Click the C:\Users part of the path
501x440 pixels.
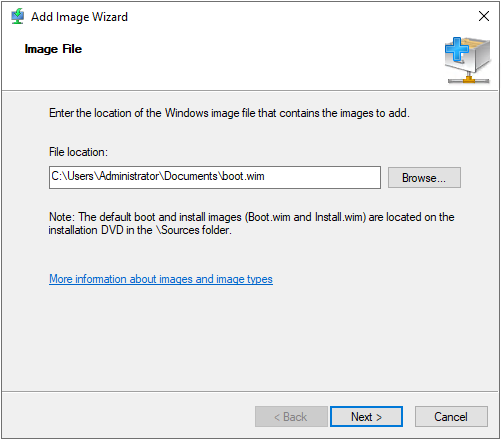tap(72, 176)
